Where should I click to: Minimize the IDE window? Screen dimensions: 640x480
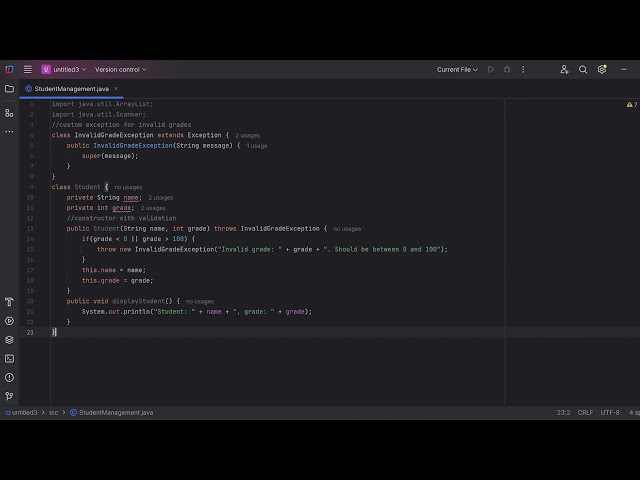click(624, 69)
